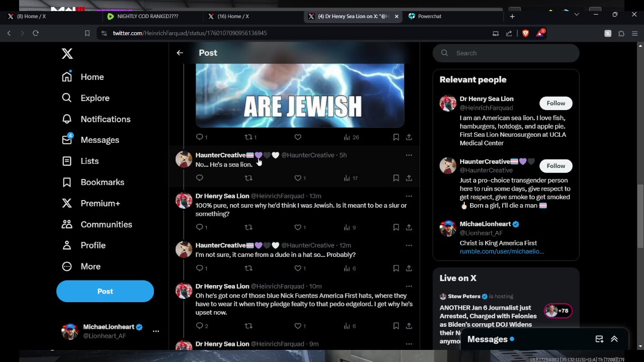Share the ARE JEWISH image post

pyautogui.click(x=409, y=137)
